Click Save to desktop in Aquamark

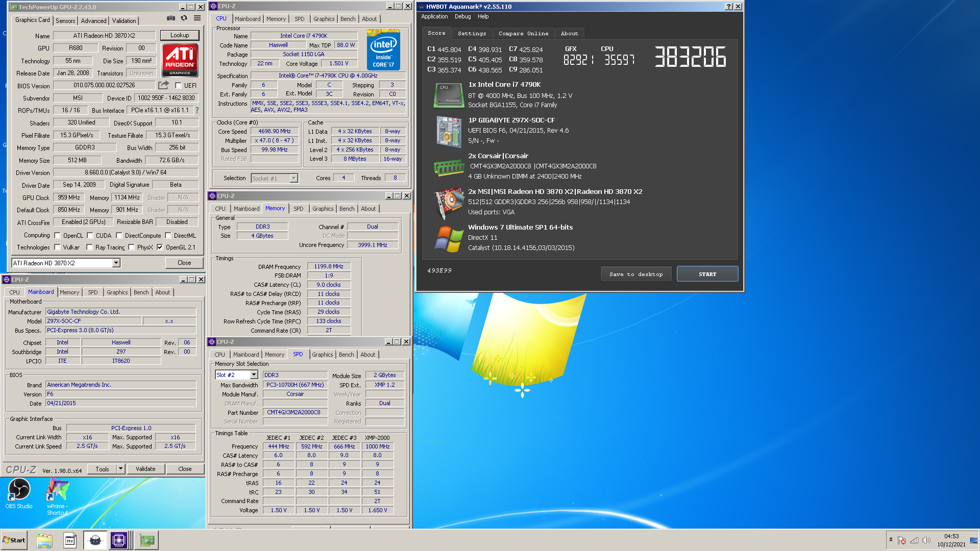click(636, 274)
